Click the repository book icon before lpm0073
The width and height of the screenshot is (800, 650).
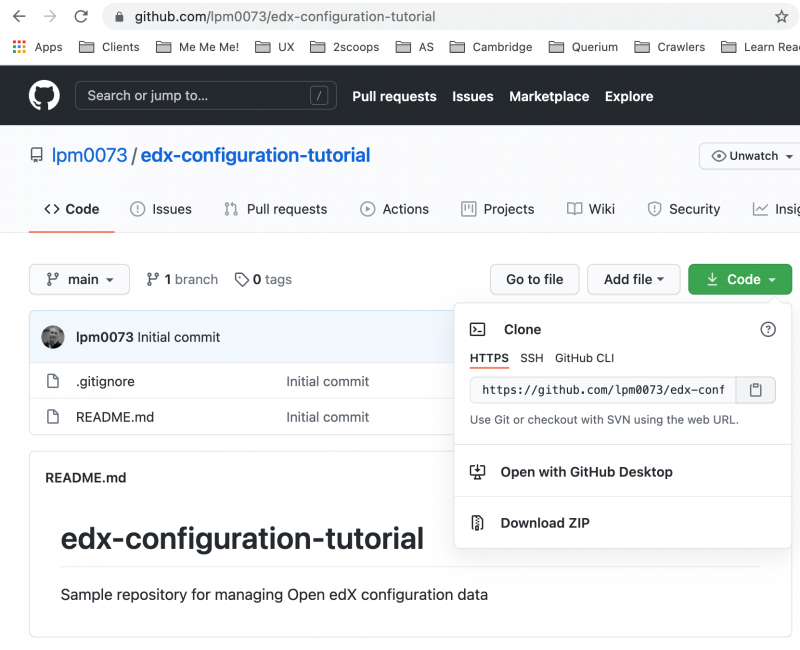coord(36,155)
